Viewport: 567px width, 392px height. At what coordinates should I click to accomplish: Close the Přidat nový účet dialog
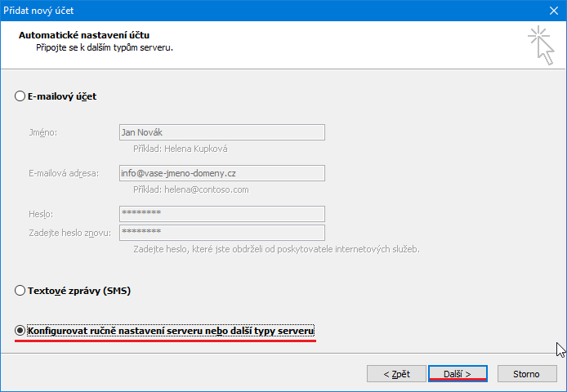point(552,11)
